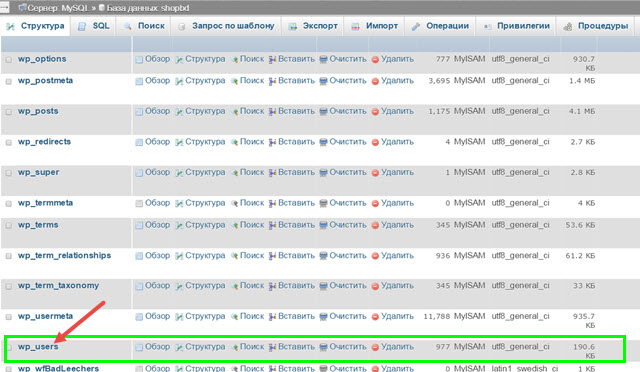The height and width of the screenshot is (372, 640).
Task: Click the Очистить icon for wp_termmeta
Action: 323,203
